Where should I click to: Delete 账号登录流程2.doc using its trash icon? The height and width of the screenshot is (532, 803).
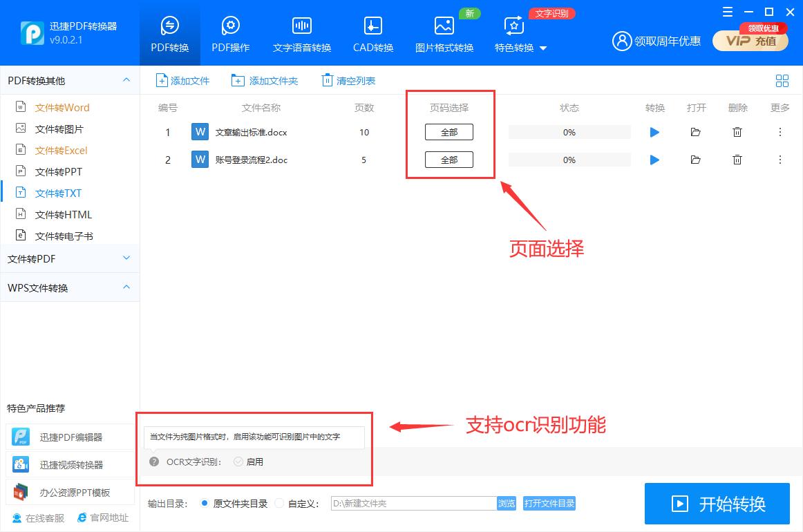coord(737,160)
